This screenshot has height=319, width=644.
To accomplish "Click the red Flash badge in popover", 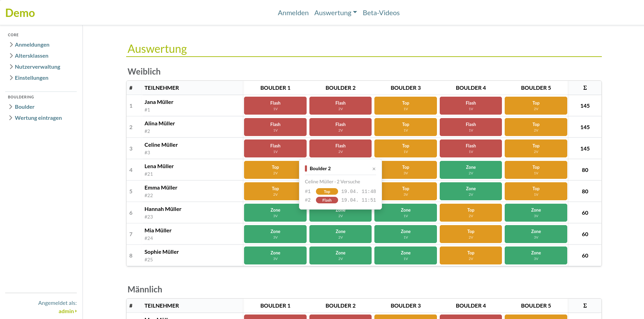I will [327, 200].
